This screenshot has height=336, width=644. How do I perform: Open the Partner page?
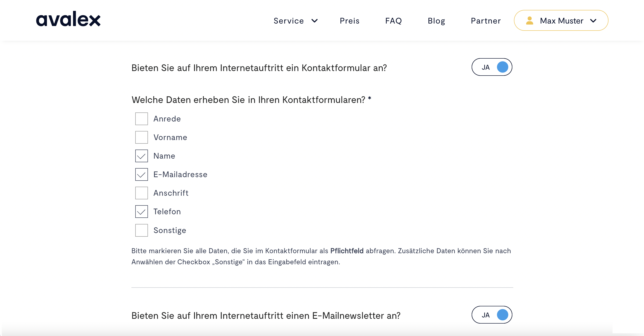click(x=485, y=21)
